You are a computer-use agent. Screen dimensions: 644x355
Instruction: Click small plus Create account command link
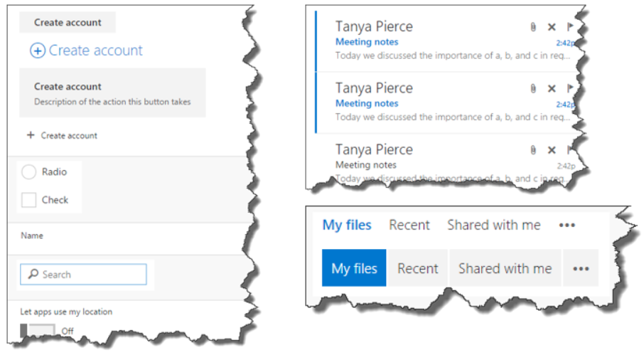pos(62,136)
